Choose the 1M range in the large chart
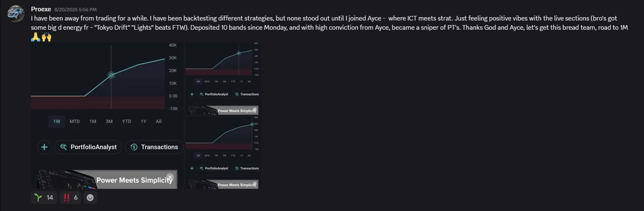Image resolution: width=644 pixels, height=211 pixels. (x=93, y=121)
